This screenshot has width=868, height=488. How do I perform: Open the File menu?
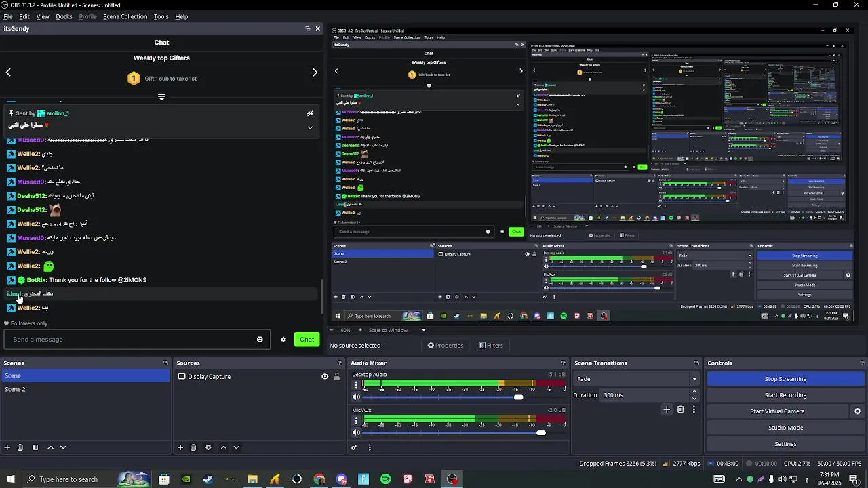[8, 16]
